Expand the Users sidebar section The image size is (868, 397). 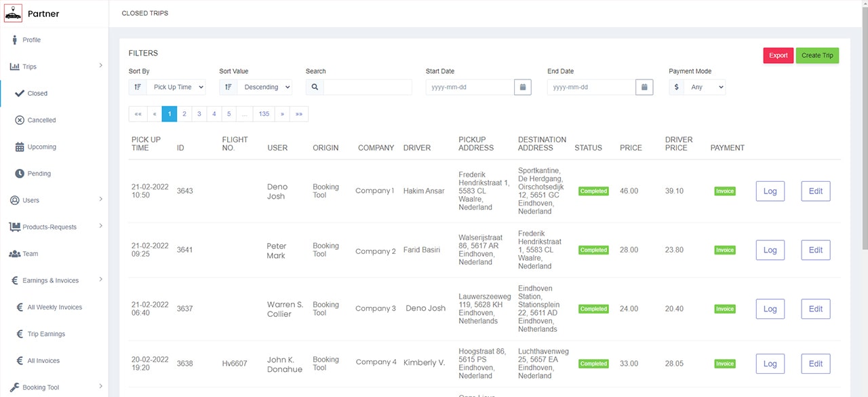[54, 200]
